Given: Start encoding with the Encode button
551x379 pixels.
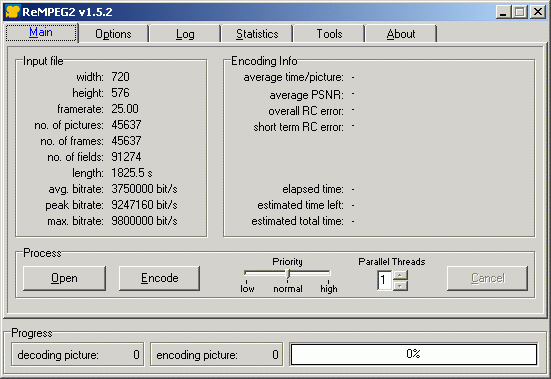Looking at the screenshot, I should point(160,278).
